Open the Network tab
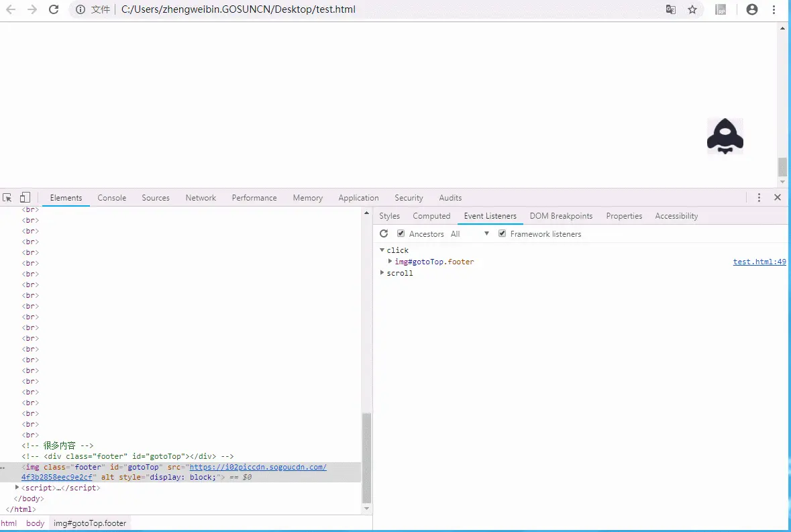The image size is (791, 532). click(x=201, y=198)
